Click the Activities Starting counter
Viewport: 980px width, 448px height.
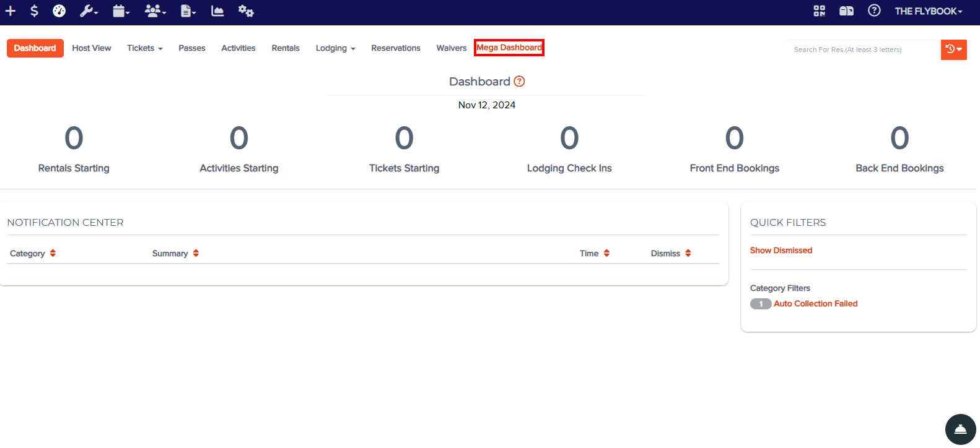(x=239, y=149)
